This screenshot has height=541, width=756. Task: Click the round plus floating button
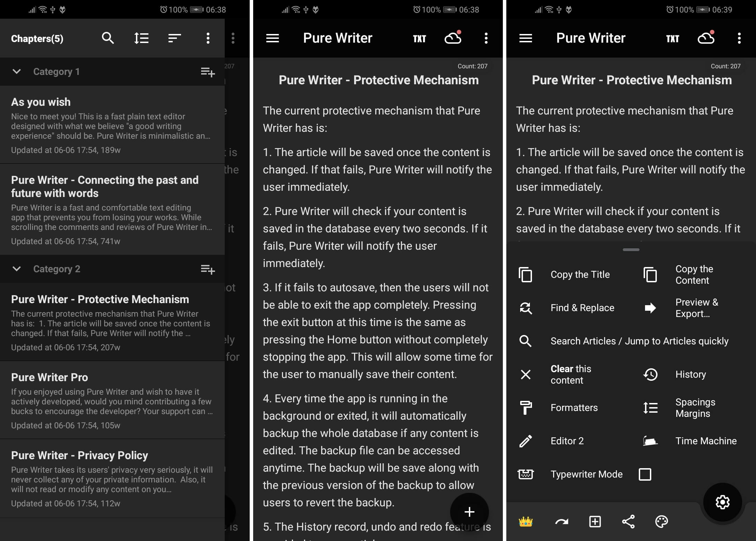469,512
